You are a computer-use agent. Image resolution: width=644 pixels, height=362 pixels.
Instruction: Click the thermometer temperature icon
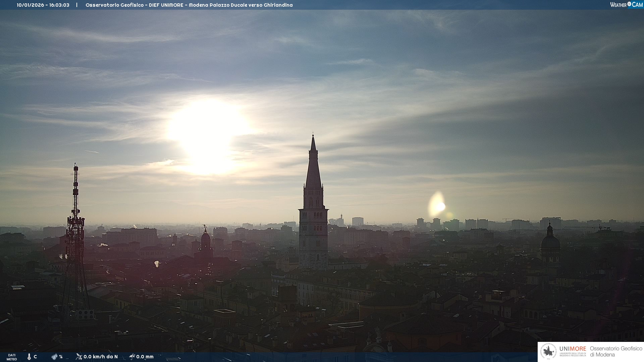point(29,357)
